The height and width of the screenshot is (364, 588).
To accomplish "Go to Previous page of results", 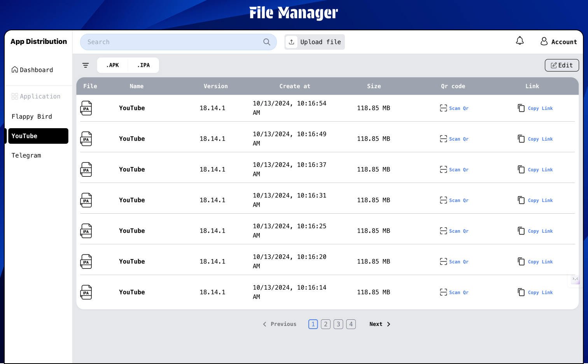I will point(280,324).
